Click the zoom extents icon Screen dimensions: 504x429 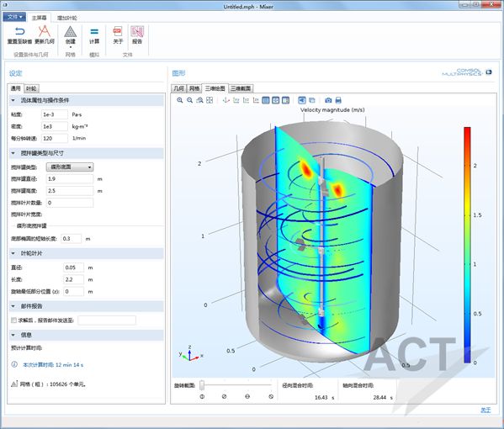point(210,100)
